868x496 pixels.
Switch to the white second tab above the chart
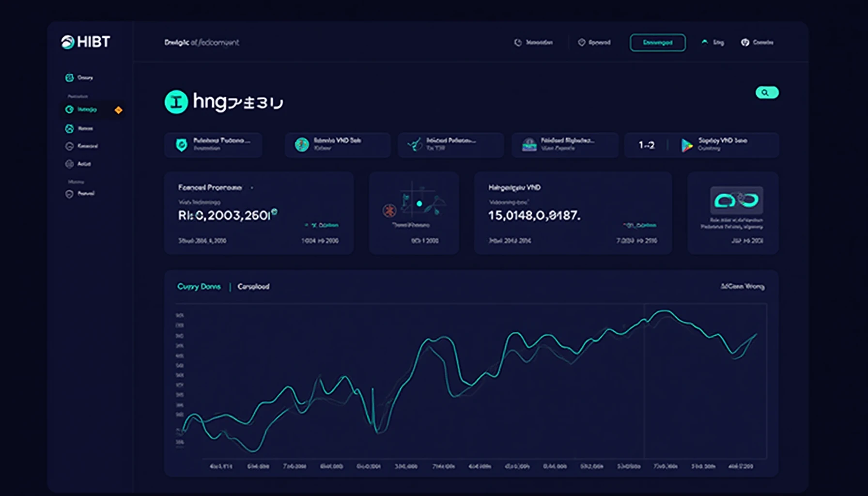click(253, 287)
